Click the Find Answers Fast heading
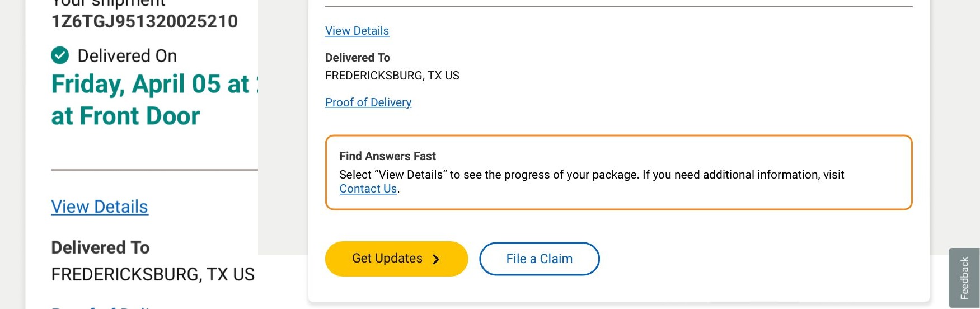980x309 pixels. [387, 156]
